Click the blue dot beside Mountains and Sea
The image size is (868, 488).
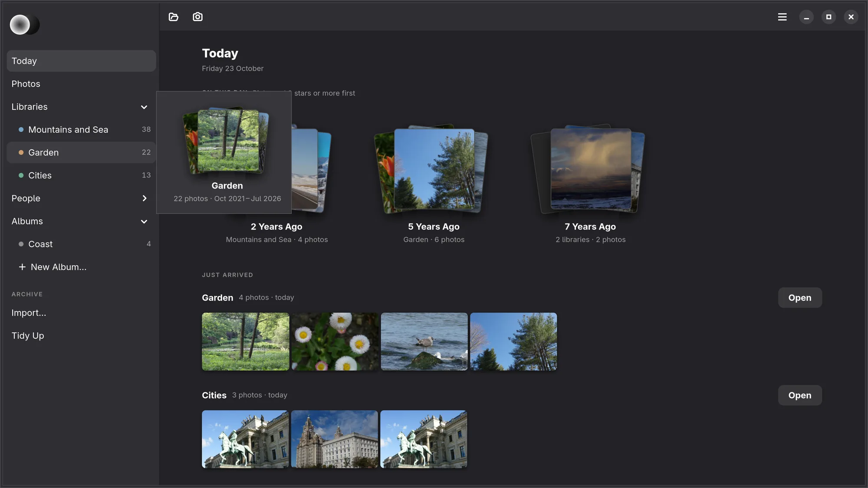coord(21,130)
